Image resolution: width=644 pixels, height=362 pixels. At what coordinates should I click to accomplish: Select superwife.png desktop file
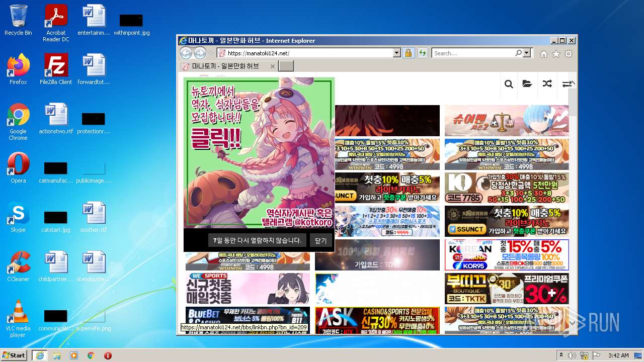[94, 319]
